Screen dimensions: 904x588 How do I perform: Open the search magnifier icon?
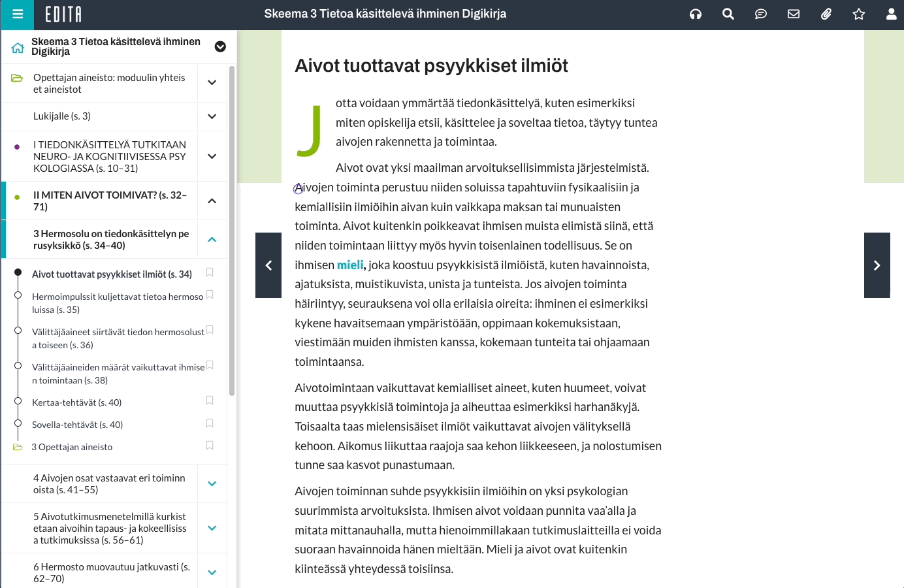click(x=728, y=14)
